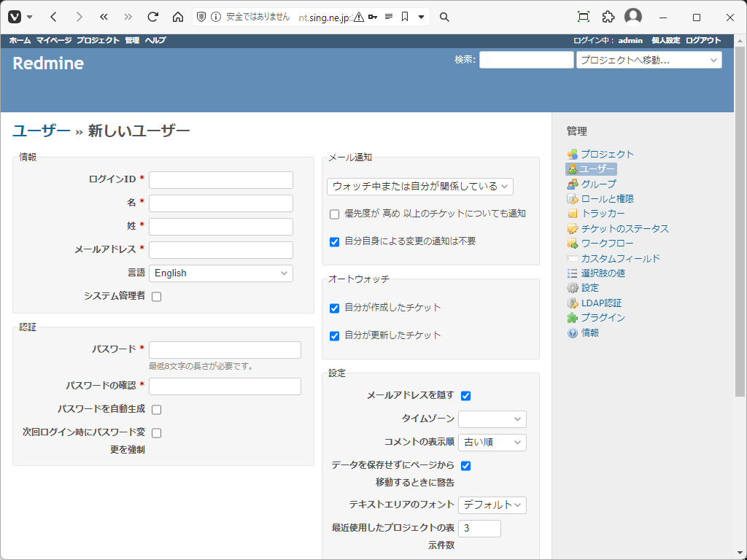Screen dimensions: 747x560
Task: Show site info for the insecure connection
Action: click(216, 17)
